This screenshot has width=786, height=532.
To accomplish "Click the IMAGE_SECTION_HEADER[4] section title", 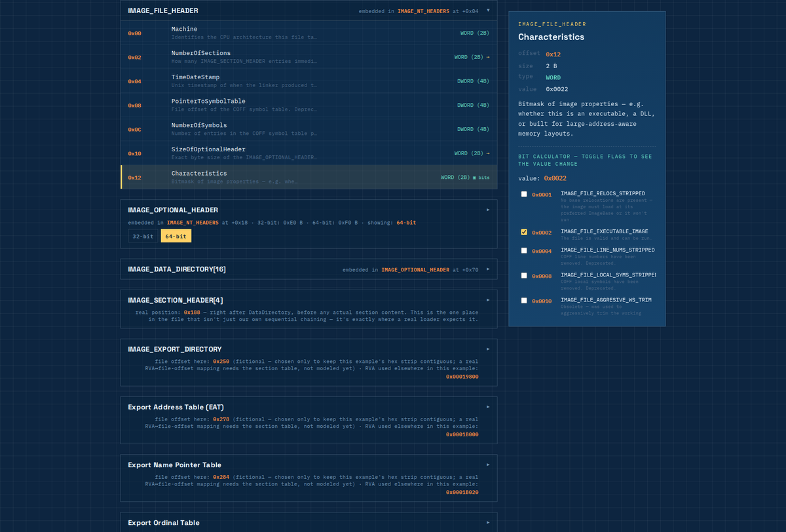I will pos(176,300).
